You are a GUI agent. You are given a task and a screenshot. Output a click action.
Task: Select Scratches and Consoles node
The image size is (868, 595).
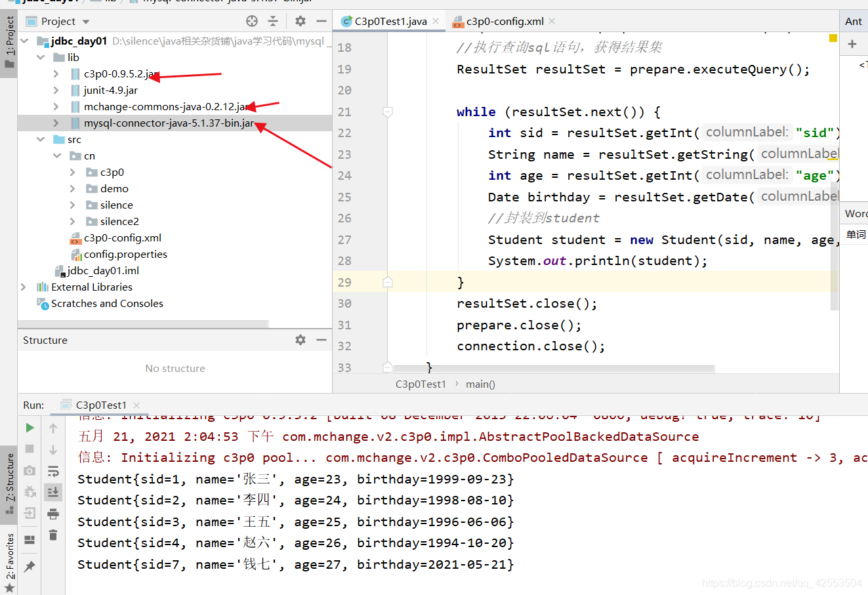point(107,303)
